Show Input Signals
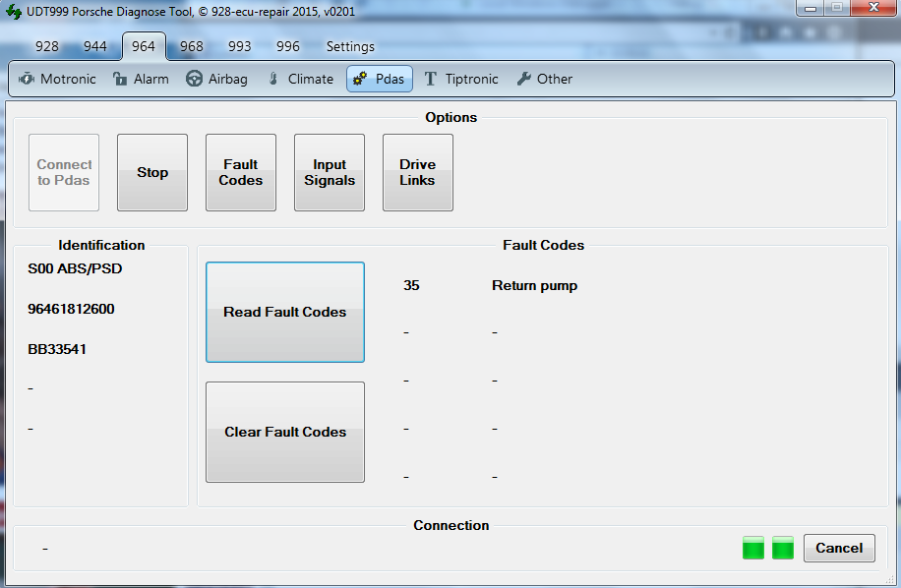 coord(330,173)
